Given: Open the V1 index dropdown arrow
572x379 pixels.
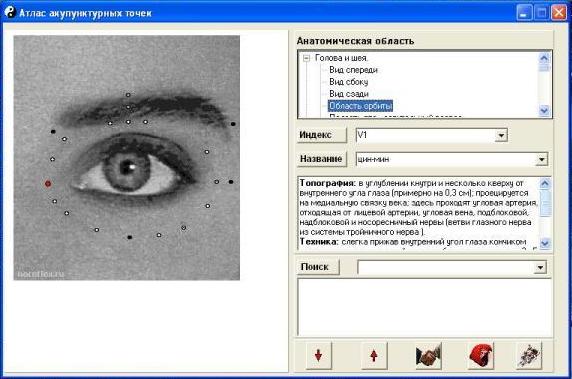Looking at the screenshot, I should (x=501, y=135).
